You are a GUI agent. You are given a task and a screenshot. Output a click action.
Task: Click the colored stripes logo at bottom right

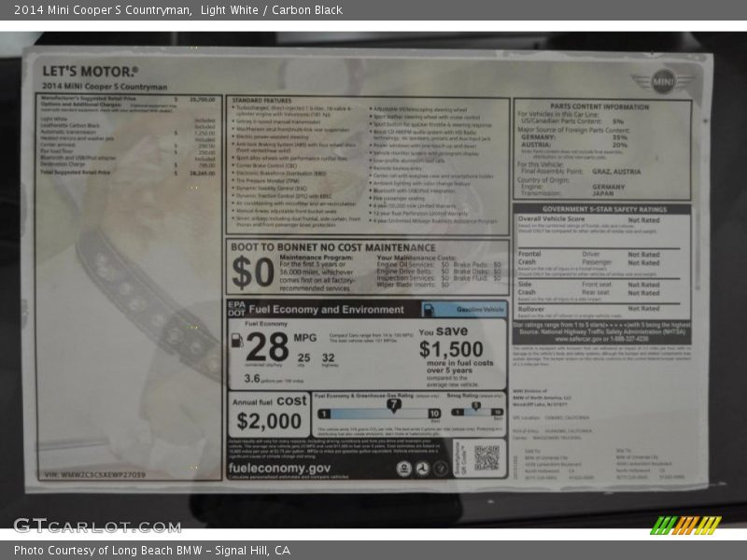(685, 525)
